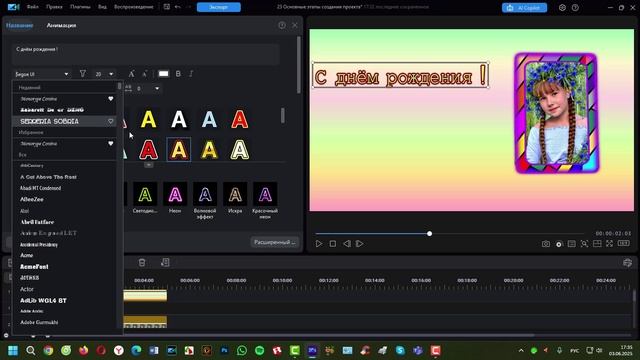
Task: Open the Photoshop taskbar icon
Action: (224, 350)
